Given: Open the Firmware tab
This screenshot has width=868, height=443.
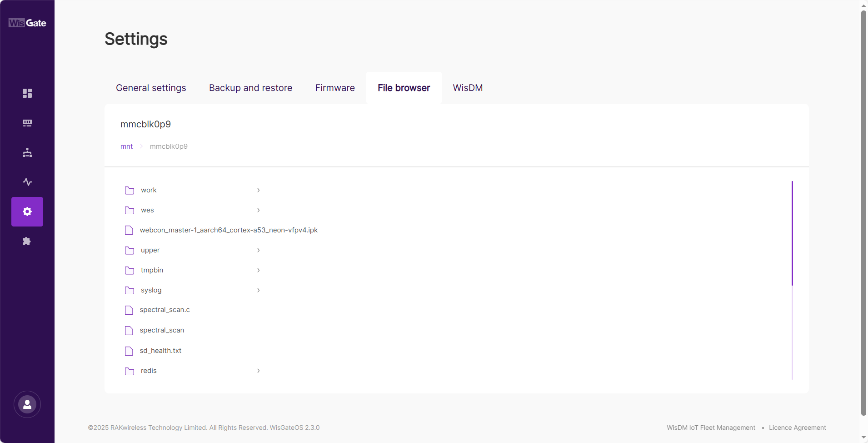Looking at the screenshot, I should click(x=334, y=88).
